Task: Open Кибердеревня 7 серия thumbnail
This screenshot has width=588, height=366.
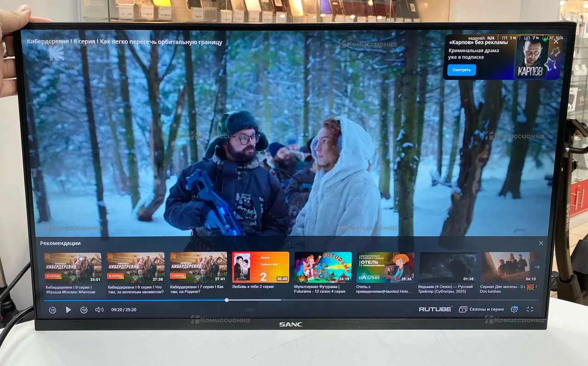Action: coord(198,268)
